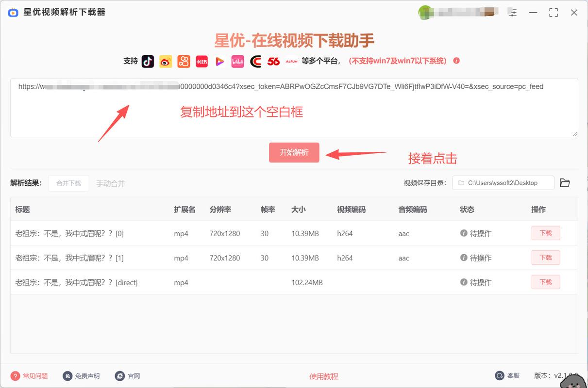The height and width of the screenshot is (388, 588).
Task: Click inside the video URL text box
Action: 294,114
